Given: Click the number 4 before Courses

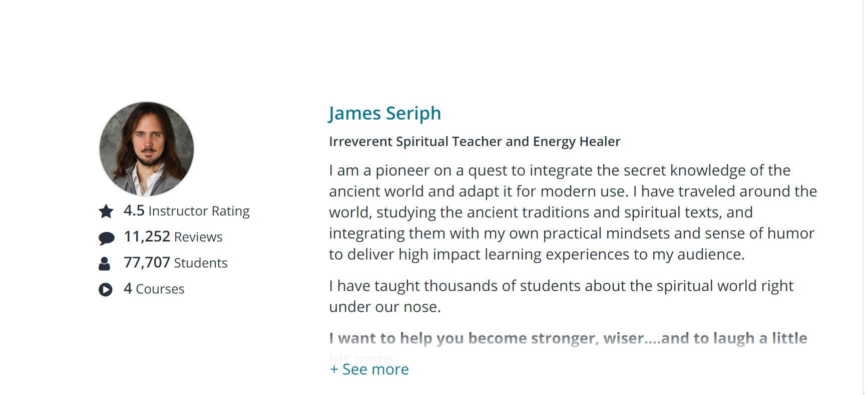Looking at the screenshot, I should pyautogui.click(x=128, y=289).
